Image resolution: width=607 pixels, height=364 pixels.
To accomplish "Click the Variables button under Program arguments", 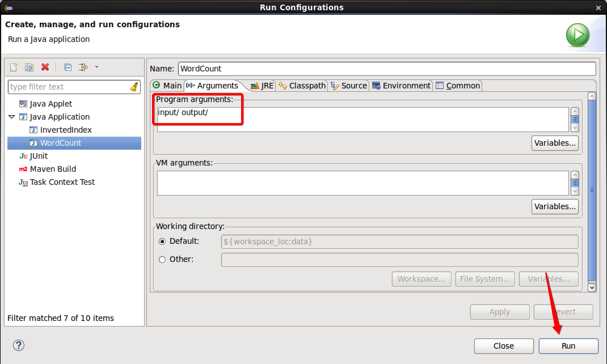I will (x=555, y=143).
